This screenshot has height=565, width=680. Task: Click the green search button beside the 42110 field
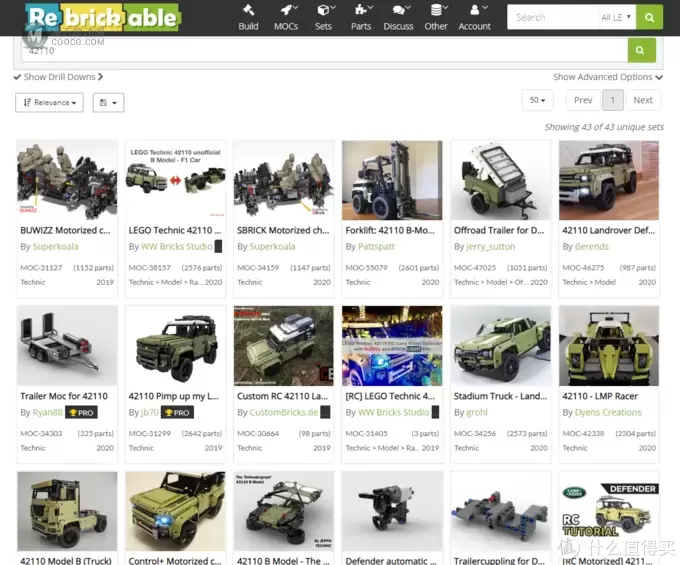(641, 50)
